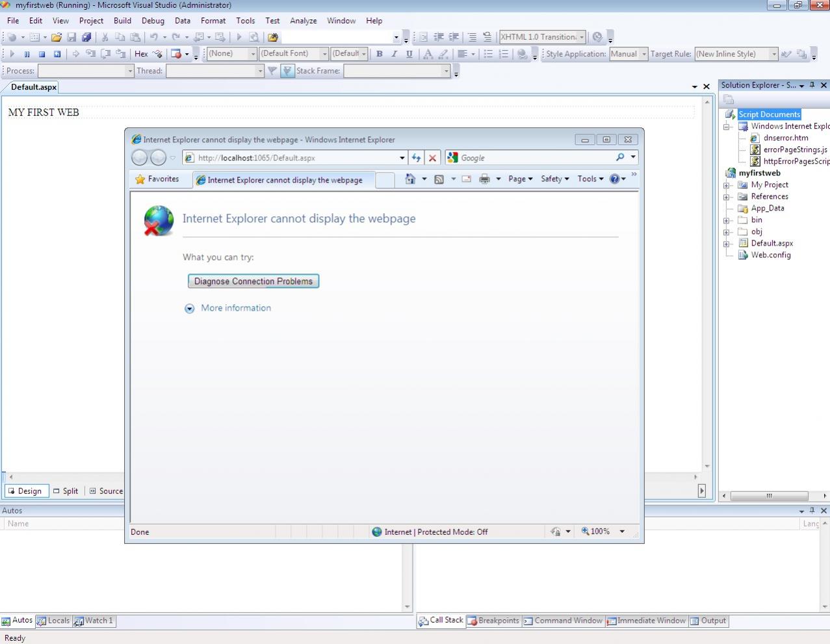Toggle bulleted list formatting
Image resolution: width=830 pixels, height=644 pixels.
(x=488, y=54)
